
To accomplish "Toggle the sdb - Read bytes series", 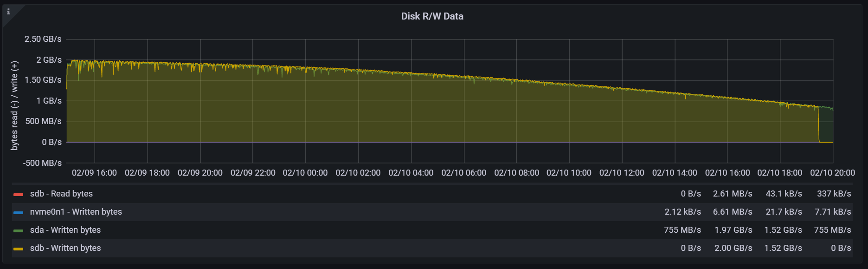I will click(x=61, y=194).
